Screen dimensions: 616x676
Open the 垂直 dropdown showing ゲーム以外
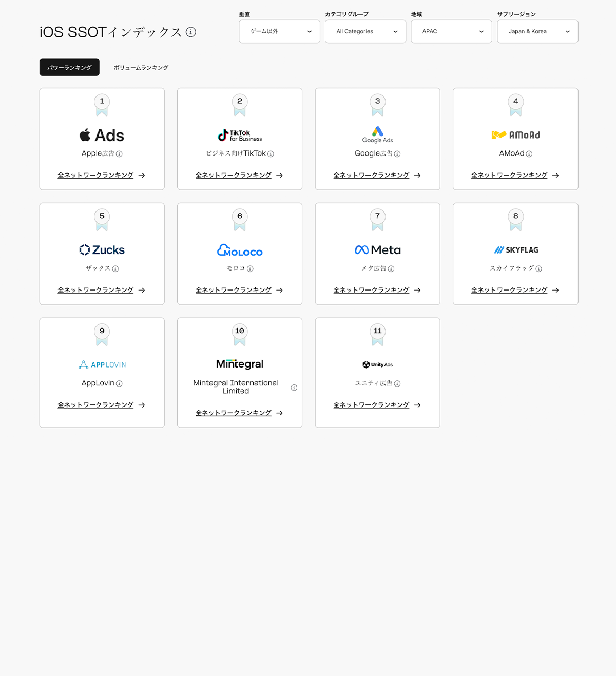coord(279,31)
